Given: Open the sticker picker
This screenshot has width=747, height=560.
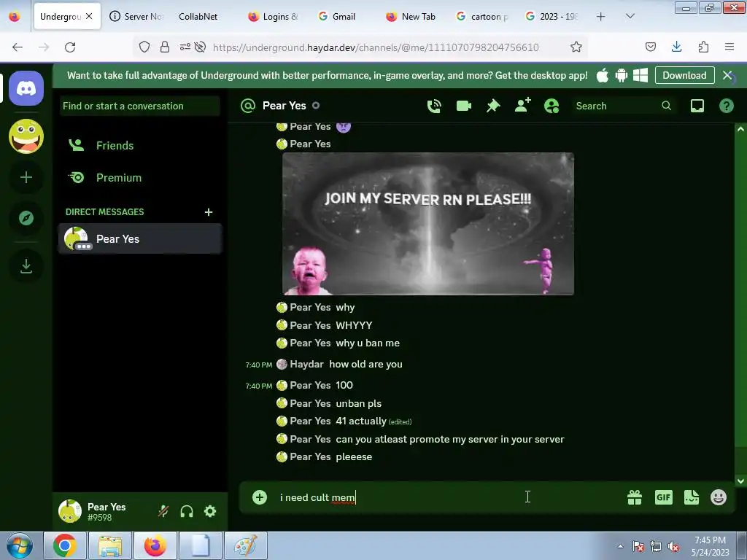Looking at the screenshot, I should pos(692,497).
